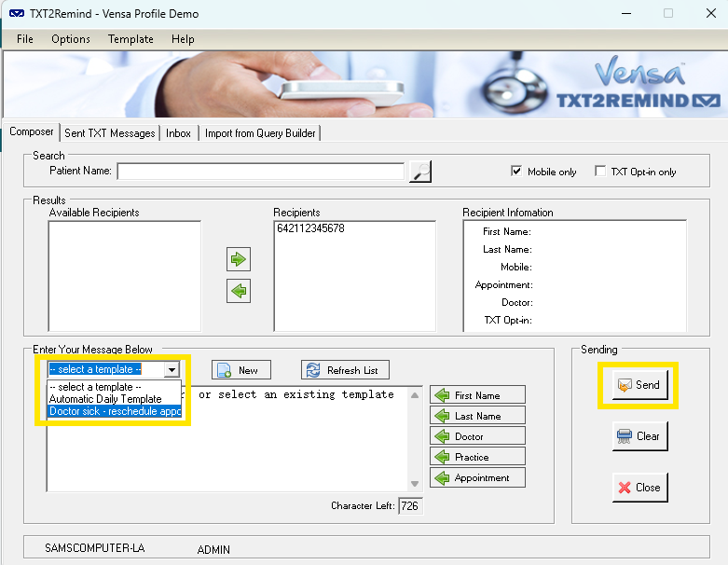728x565 pixels.
Task: Click the TXT2Remind title bar app icon
Action: pos(17,13)
